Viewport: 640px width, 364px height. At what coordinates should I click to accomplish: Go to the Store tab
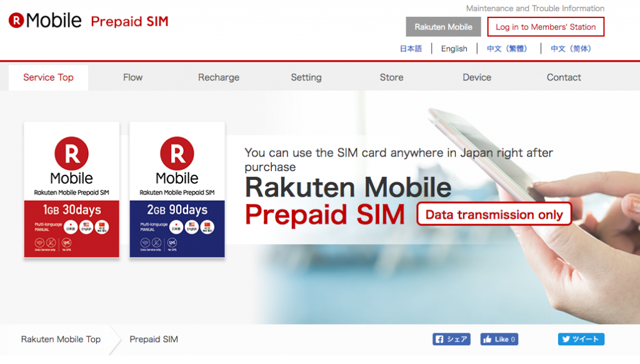391,77
